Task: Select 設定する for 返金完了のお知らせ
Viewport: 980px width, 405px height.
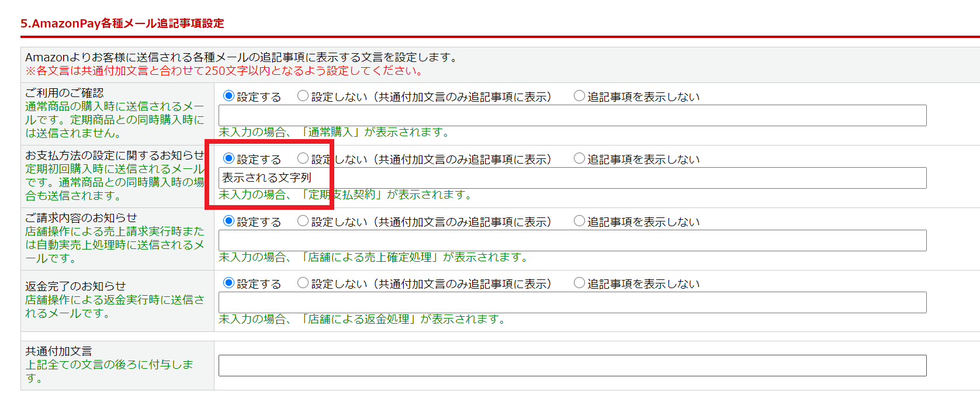Action: pos(229,283)
